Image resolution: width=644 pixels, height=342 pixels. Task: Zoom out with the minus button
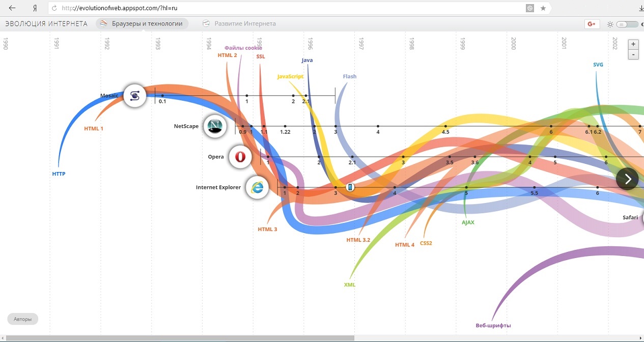[633, 54]
